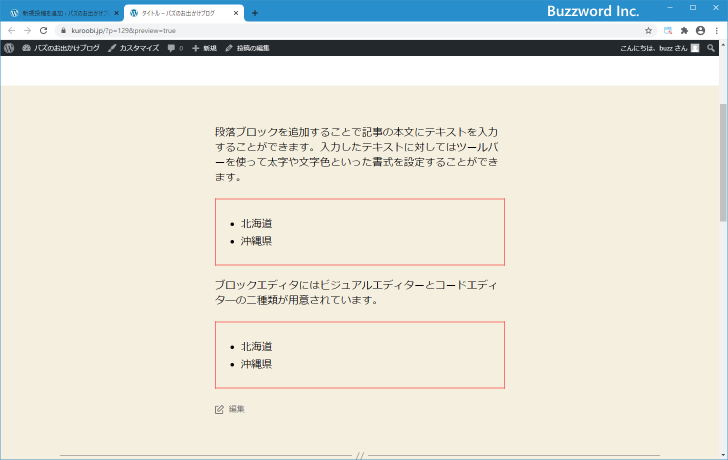The width and height of the screenshot is (728, 460).
Task: Maximize the browser window
Action: (693, 7)
